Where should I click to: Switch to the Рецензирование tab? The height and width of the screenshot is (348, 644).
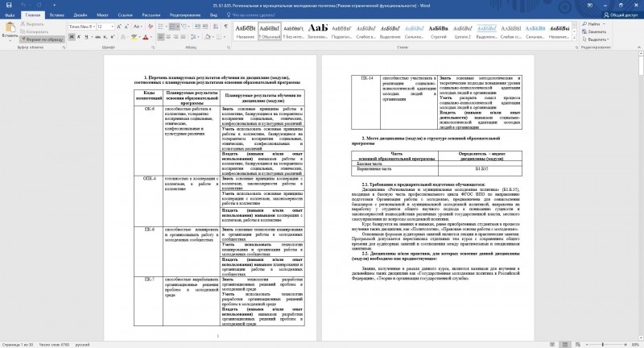point(185,15)
